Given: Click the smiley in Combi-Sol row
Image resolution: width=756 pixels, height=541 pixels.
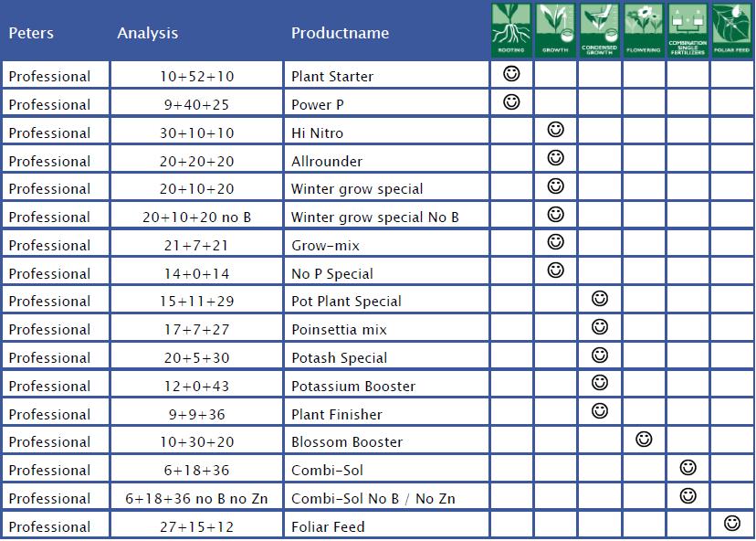Looking at the screenshot, I should coord(688,467).
